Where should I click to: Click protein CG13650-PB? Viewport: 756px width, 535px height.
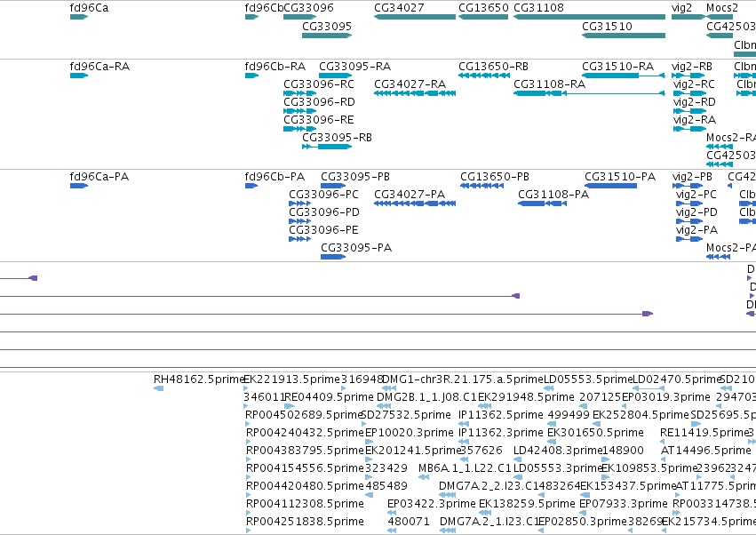coord(482,186)
